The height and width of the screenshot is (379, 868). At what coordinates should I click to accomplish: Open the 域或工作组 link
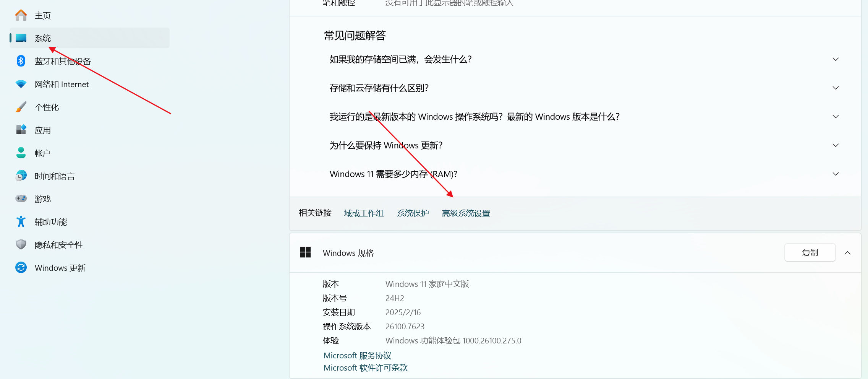coord(364,213)
